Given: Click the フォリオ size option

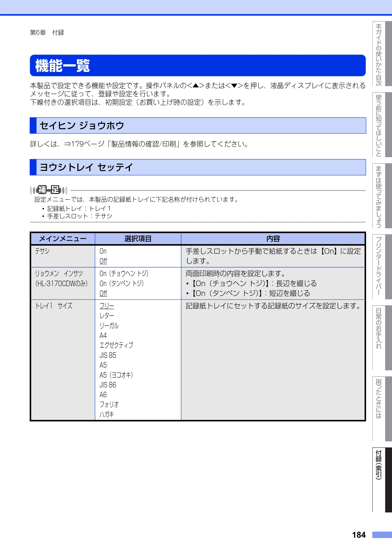Looking at the screenshot, I should click(109, 405).
